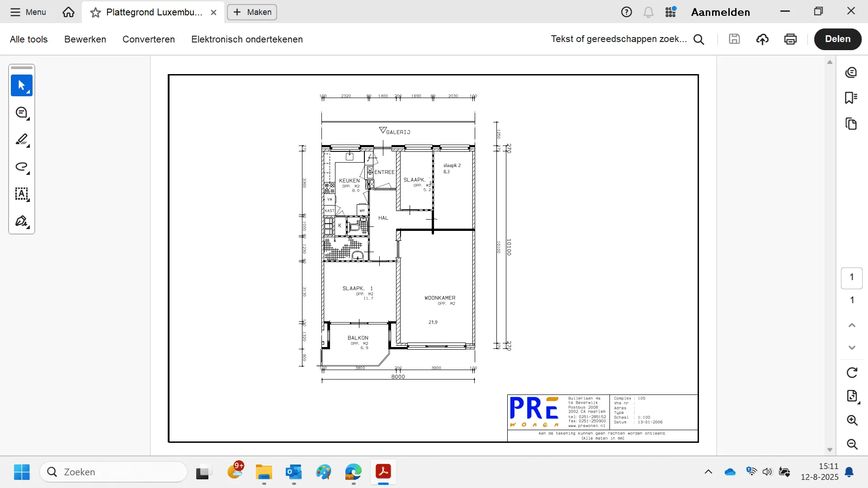Image resolution: width=868 pixels, height=488 pixels.
Task: Select the arrow selection tool
Action: (22, 85)
